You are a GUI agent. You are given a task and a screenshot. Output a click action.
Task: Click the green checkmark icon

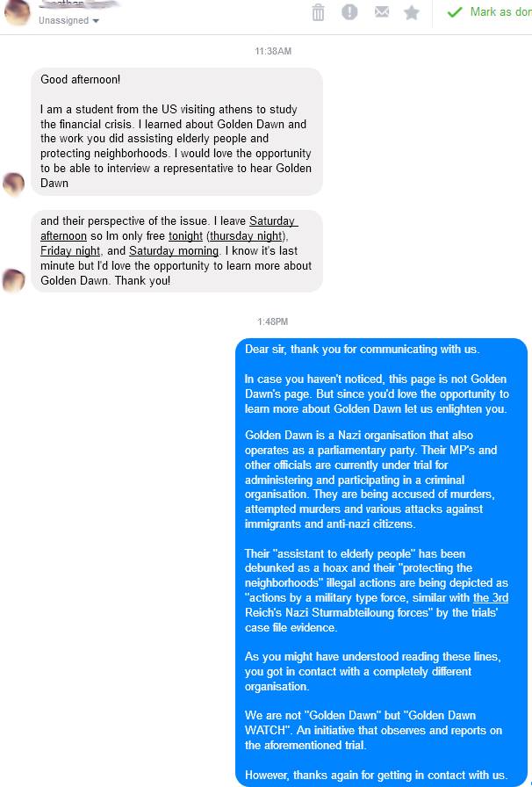(x=454, y=12)
